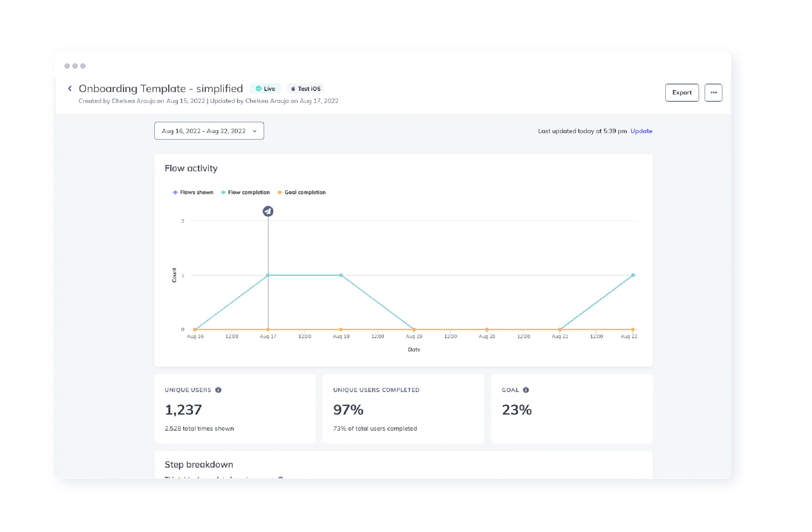The height and width of the screenshot is (532, 812).
Task: Click the back chevron arrow
Action: 70,88
